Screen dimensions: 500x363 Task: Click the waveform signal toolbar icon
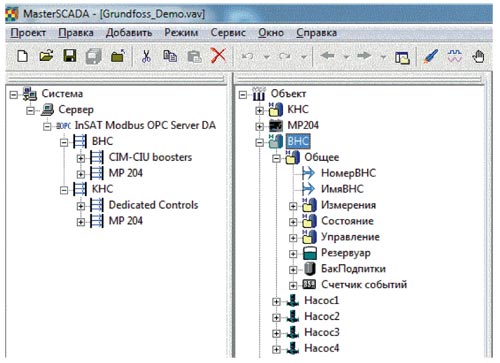[x=455, y=56]
